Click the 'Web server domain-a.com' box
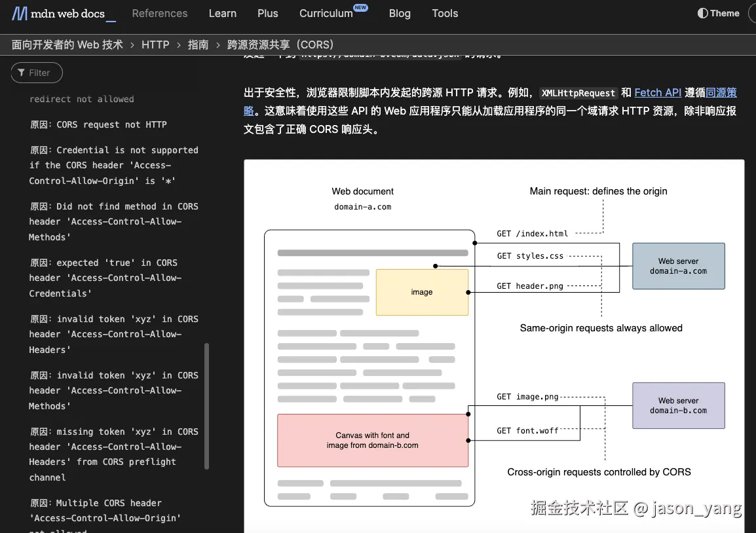Image resolution: width=756 pixels, height=533 pixels. click(679, 266)
